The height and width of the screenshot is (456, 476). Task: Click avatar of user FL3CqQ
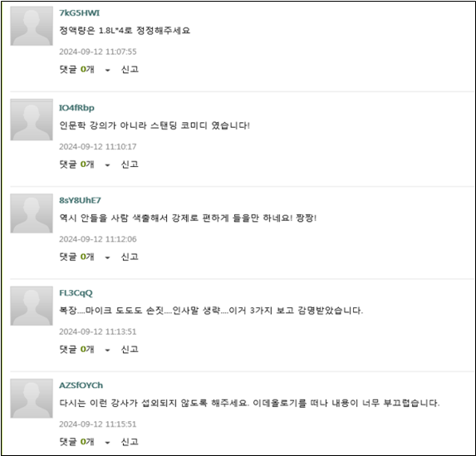32,306
